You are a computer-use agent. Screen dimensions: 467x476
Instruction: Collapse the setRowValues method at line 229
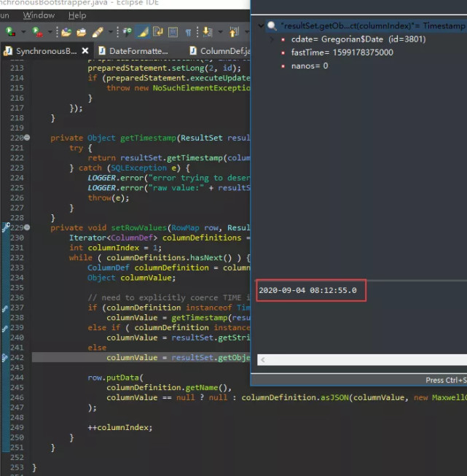[x=27, y=227]
